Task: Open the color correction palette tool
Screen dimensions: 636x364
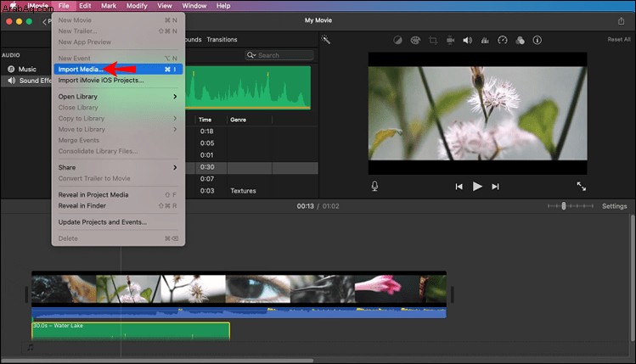Action: 415,40
